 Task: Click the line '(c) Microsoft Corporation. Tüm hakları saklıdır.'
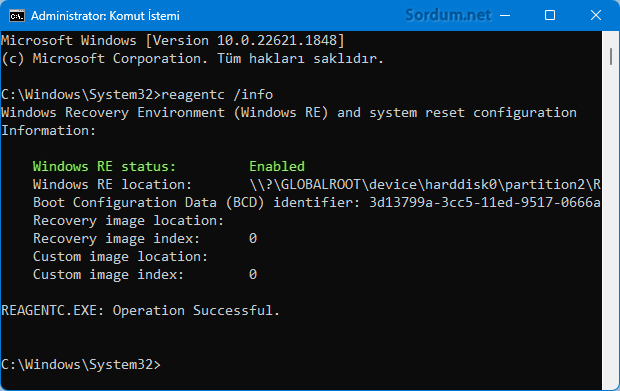193,59
